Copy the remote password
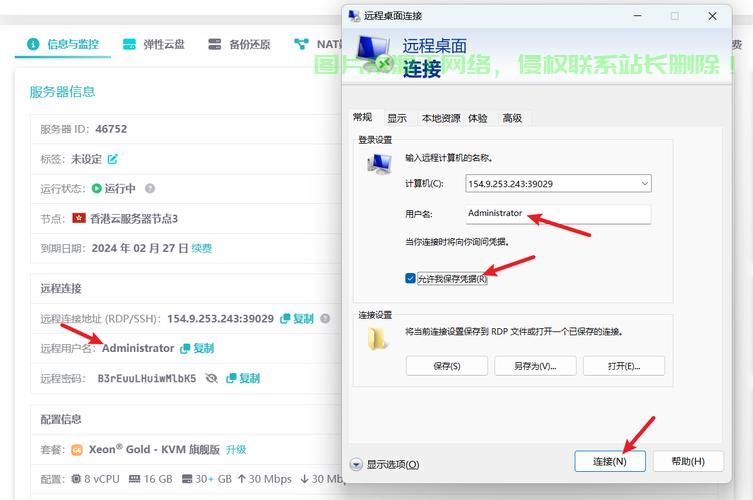 click(243, 378)
